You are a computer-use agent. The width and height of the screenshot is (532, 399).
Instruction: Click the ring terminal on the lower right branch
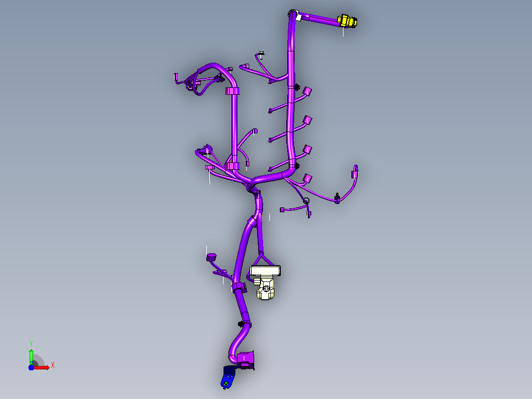[306, 201]
